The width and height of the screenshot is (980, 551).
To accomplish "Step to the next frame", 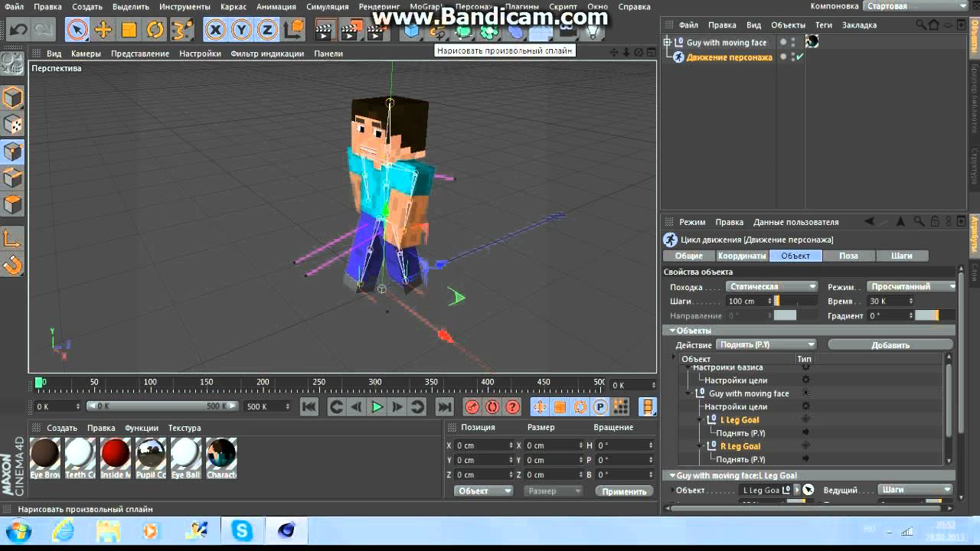I will pyautogui.click(x=397, y=407).
